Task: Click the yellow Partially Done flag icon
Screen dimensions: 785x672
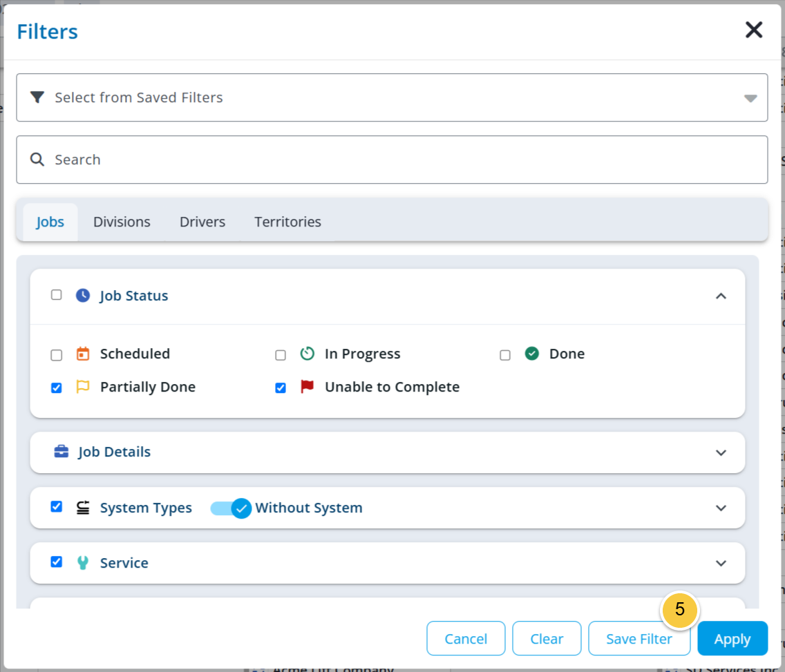Action: coord(83,387)
